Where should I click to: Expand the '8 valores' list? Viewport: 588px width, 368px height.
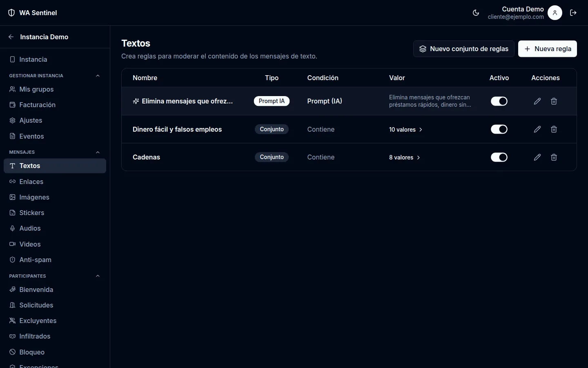tap(405, 157)
